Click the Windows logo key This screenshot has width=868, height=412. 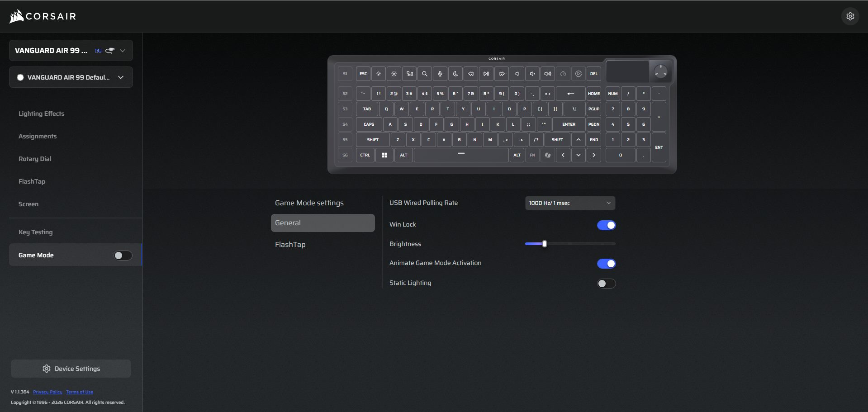[x=384, y=155]
